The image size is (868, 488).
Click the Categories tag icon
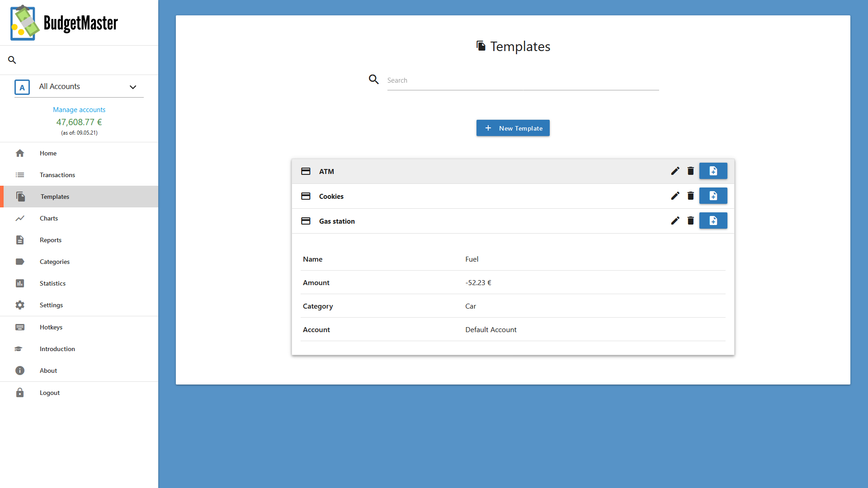tap(20, 262)
